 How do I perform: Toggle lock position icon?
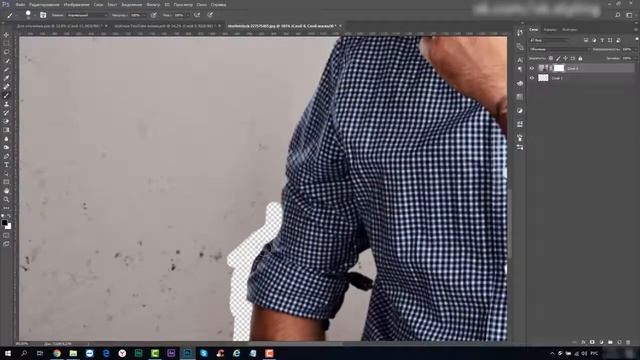coord(565,58)
